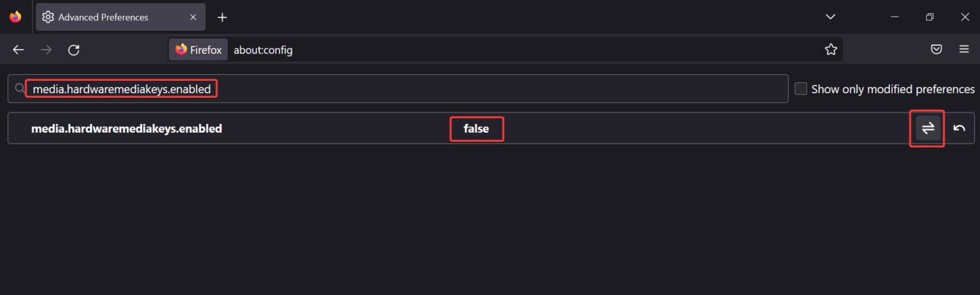Image resolution: width=980 pixels, height=295 pixels.
Task: Enable Show only modified preferences checkbox
Action: (801, 89)
